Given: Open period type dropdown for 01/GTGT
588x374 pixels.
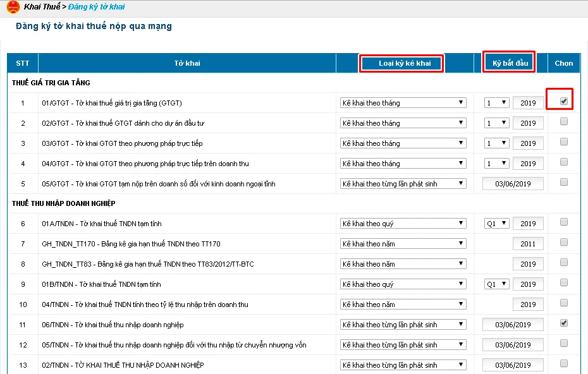Looking at the screenshot, I should pyautogui.click(x=403, y=103).
